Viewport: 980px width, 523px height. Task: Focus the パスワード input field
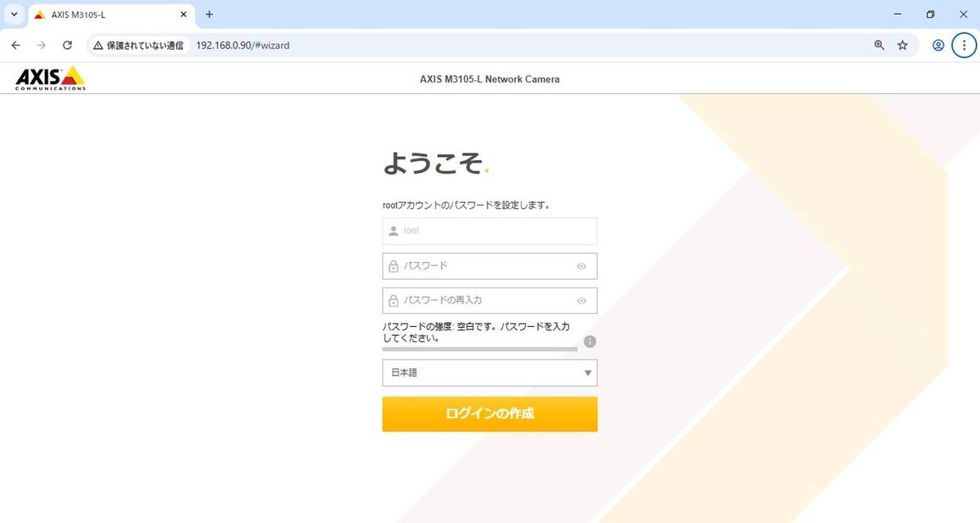pos(490,266)
